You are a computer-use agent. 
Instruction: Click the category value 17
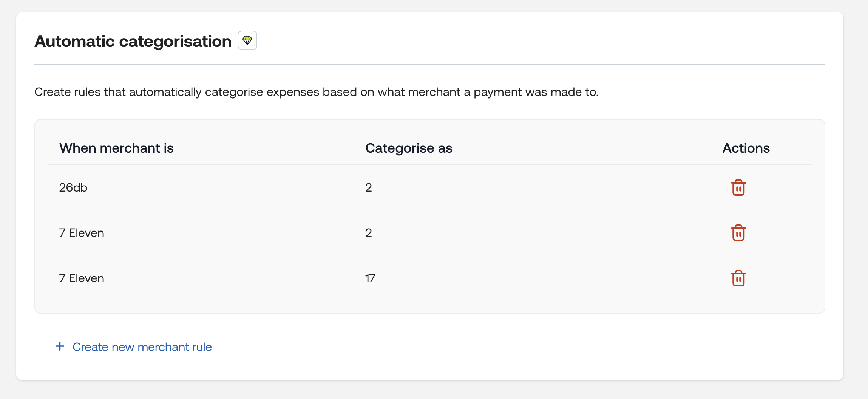pos(370,278)
